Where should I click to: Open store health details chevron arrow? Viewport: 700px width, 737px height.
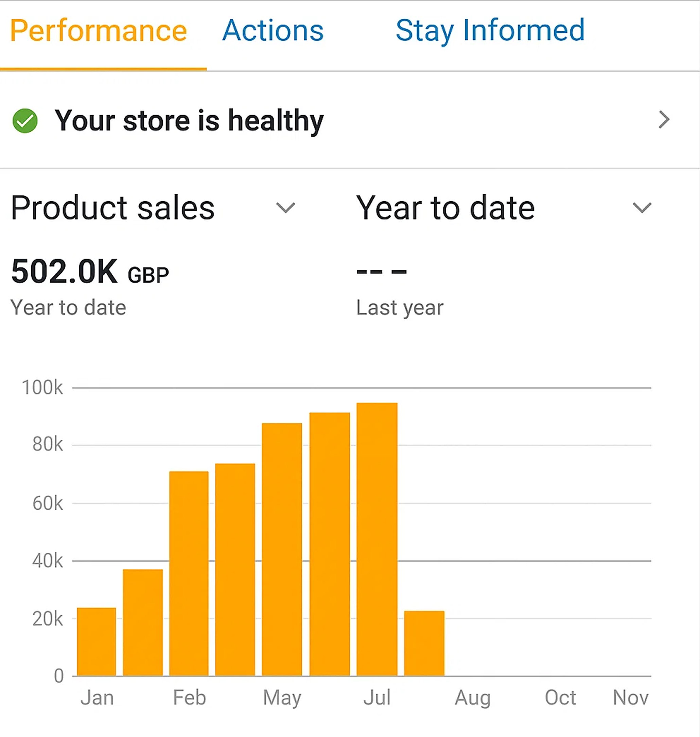[664, 119]
